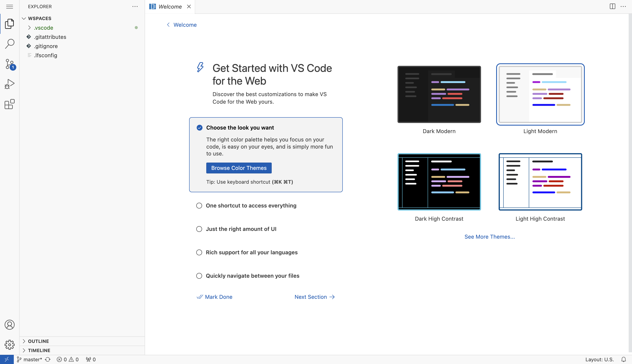The width and height of the screenshot is (632, 364).
Task: Open the Run and Debug view
Action: [9, 84]
